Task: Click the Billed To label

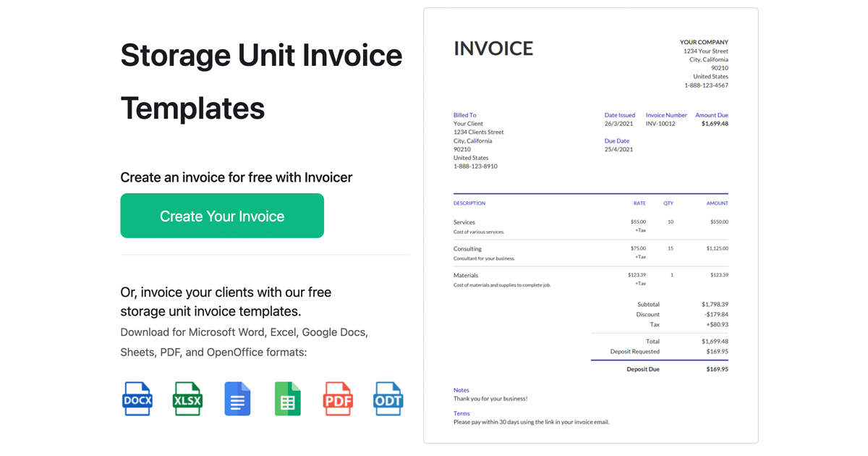Action: (464, 115)
